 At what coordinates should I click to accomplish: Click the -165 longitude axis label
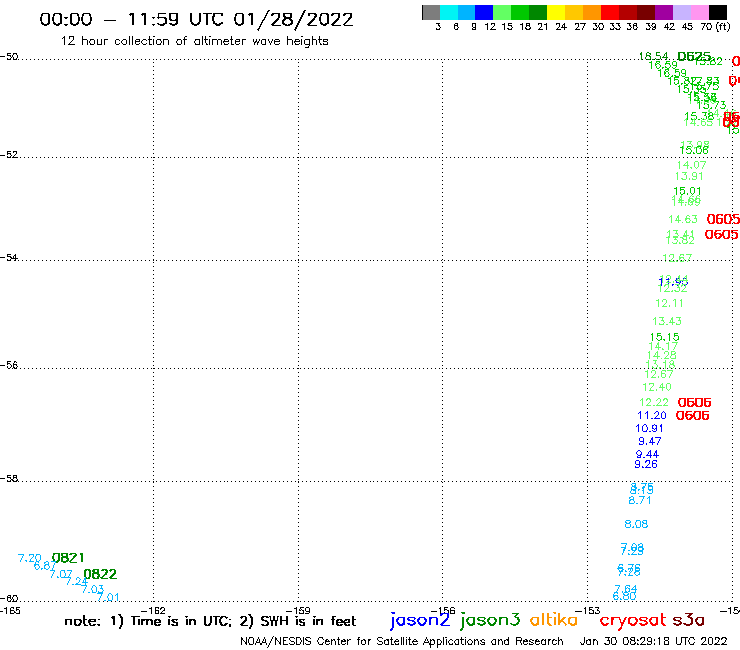(x=10, y=610)
